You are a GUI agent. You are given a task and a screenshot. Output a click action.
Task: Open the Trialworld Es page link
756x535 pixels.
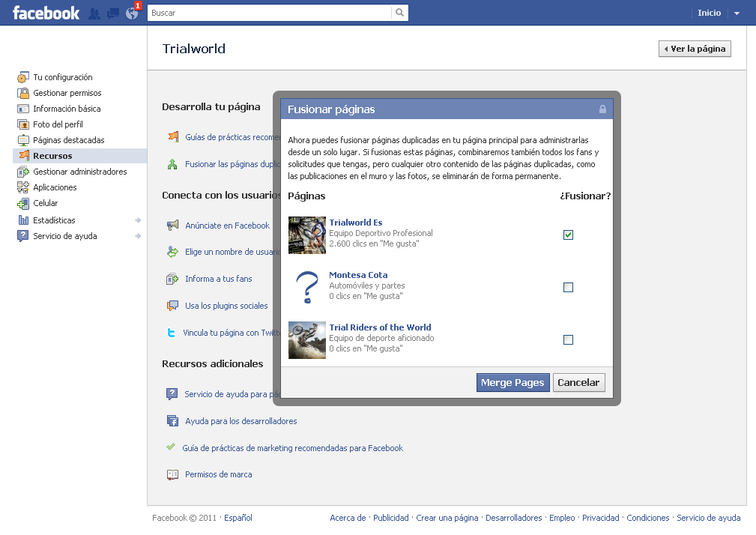click(356, 223)
